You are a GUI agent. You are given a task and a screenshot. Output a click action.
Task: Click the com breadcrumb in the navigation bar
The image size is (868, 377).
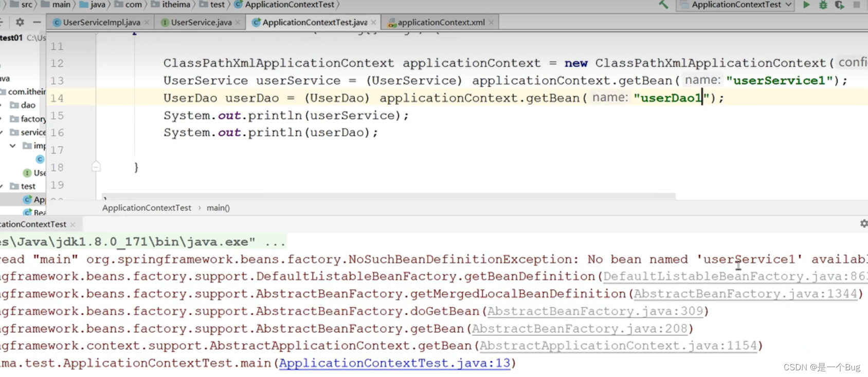(134, 5)
